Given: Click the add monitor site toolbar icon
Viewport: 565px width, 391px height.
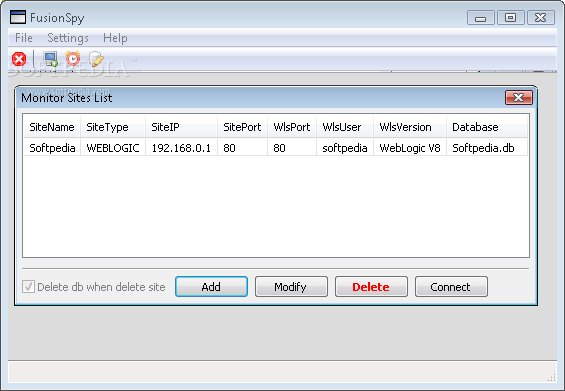Looking at the screenshot, I should point(50,59).
